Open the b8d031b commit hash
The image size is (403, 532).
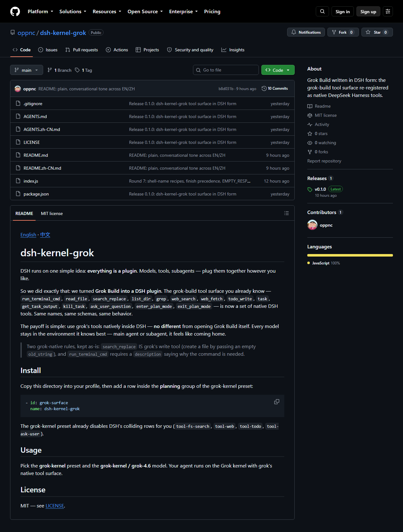(x=226, y=89)
